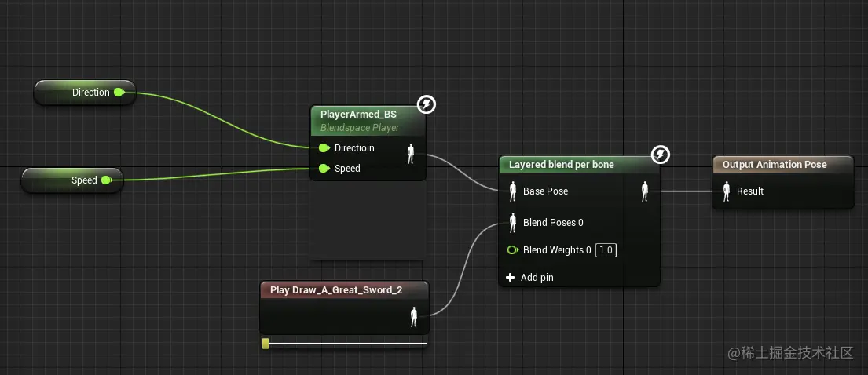868x375 pixels.
Task: Click the Blend Poses 0 input pin
Action: click(x=513, y=223)
